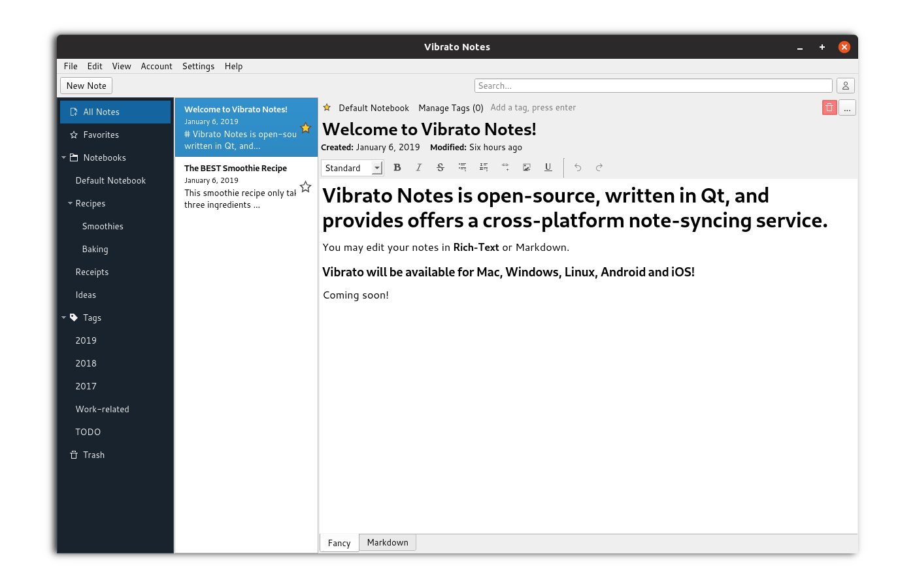Filter by the 2018 tag
Image resolution: width=915 pixels, height=588 pixels.
pos(86,363)
